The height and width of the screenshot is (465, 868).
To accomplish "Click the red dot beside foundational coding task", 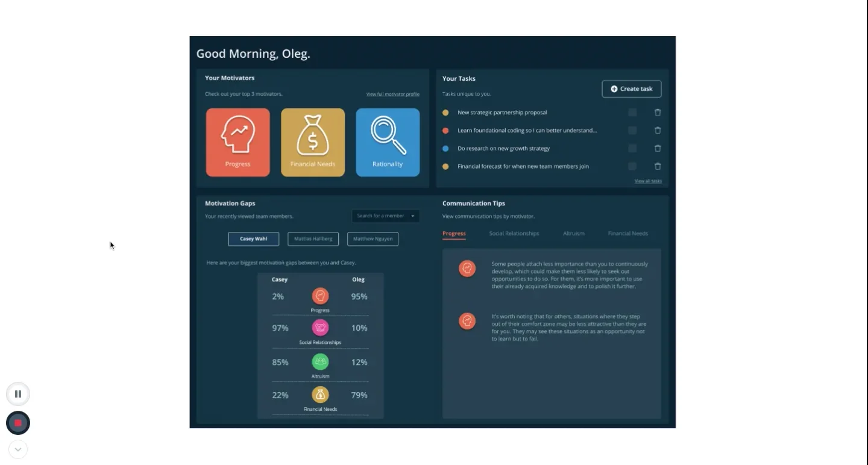I will pyautogui.click(x=445, y=130).
